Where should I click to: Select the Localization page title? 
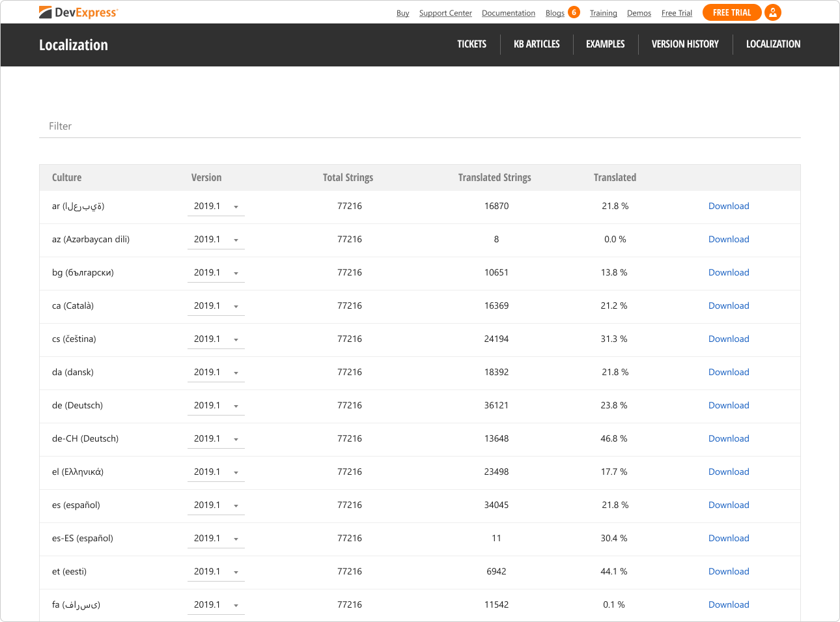(x=74, y=45)
